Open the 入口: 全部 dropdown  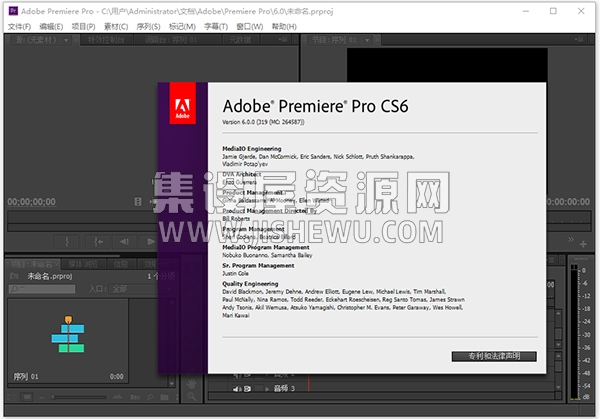tap(132, 289)
